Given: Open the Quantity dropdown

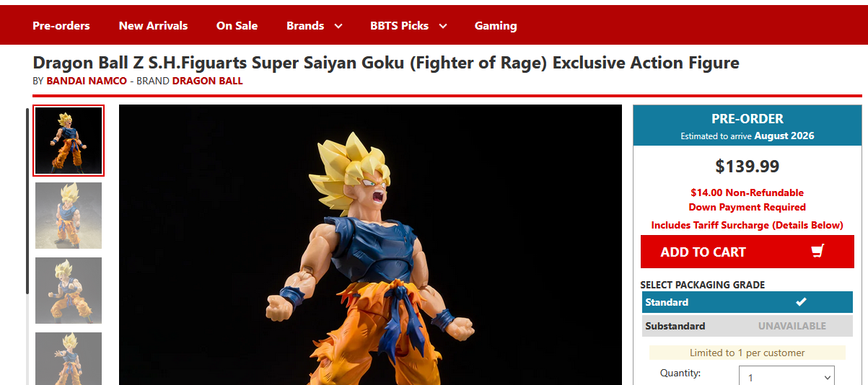Looking at the screenshot, I should (x=786, y=377).
